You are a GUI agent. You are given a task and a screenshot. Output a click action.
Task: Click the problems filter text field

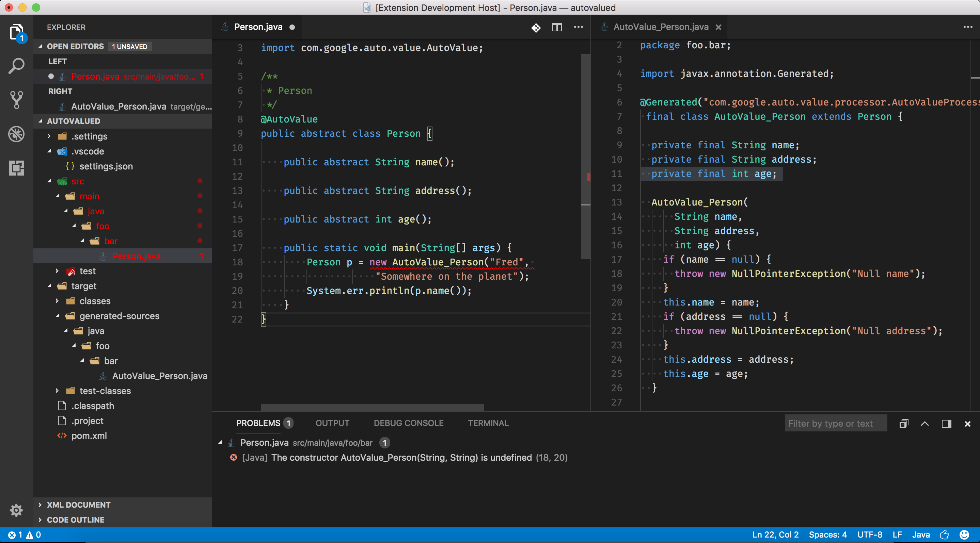(836, 423)
